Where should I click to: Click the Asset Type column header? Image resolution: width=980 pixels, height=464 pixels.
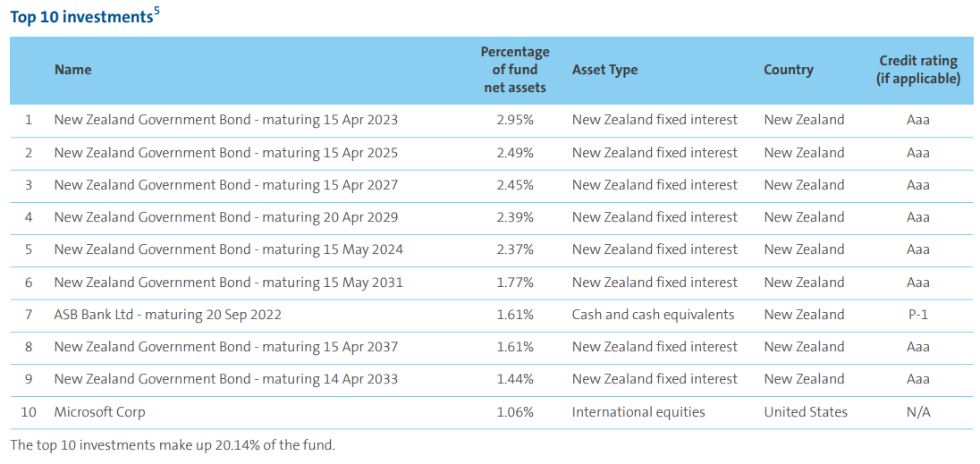tap(604, 70)
